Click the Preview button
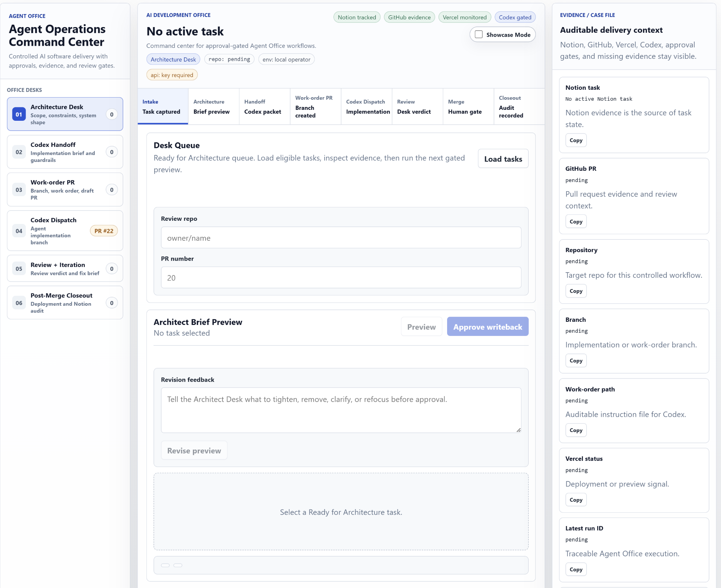Image resolution: width=721 pixels, height=588 pixels. pyautogui.click(x=421, y=327)
